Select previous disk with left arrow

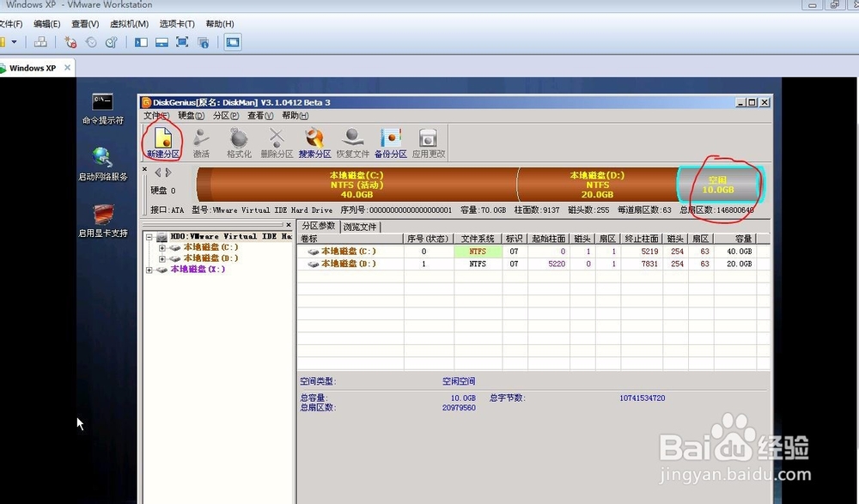(x=158, y=173)
